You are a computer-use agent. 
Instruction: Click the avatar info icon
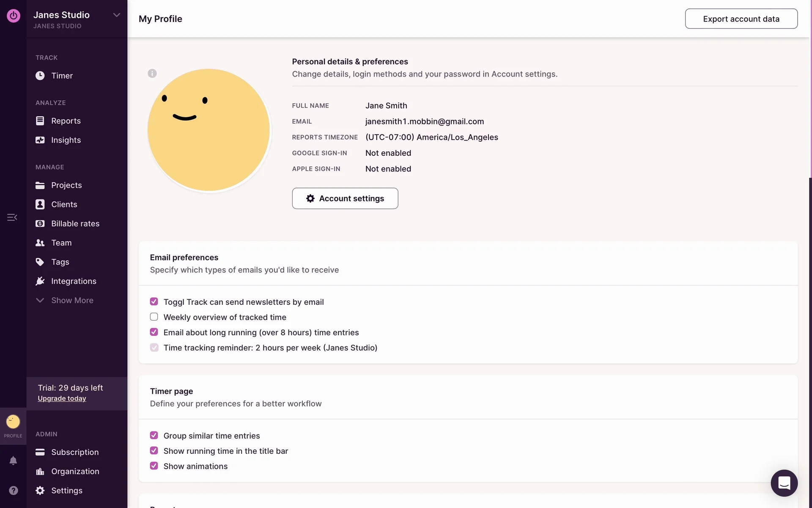click(152, 73)
